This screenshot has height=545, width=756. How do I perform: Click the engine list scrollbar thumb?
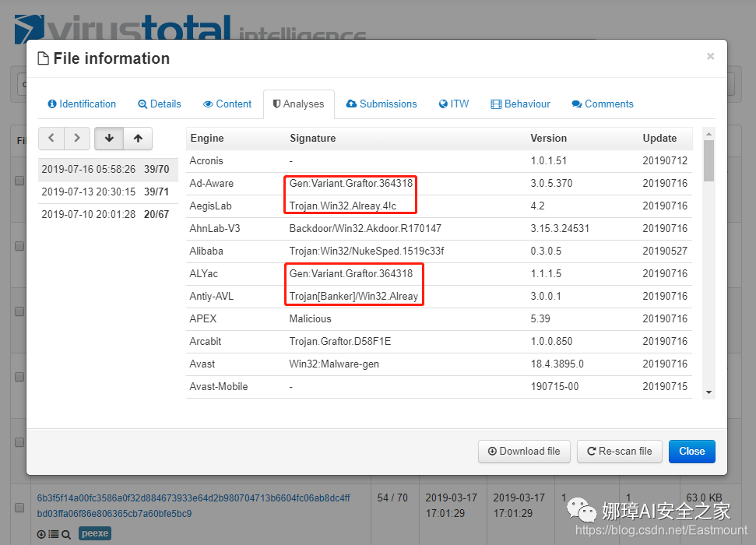click(709, 160)
